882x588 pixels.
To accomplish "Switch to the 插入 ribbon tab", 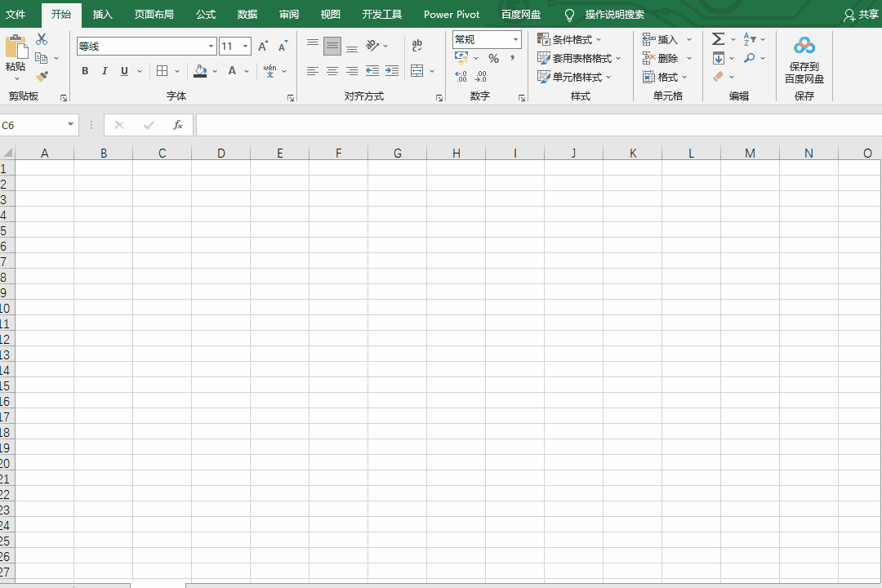I will click(103, 15).
